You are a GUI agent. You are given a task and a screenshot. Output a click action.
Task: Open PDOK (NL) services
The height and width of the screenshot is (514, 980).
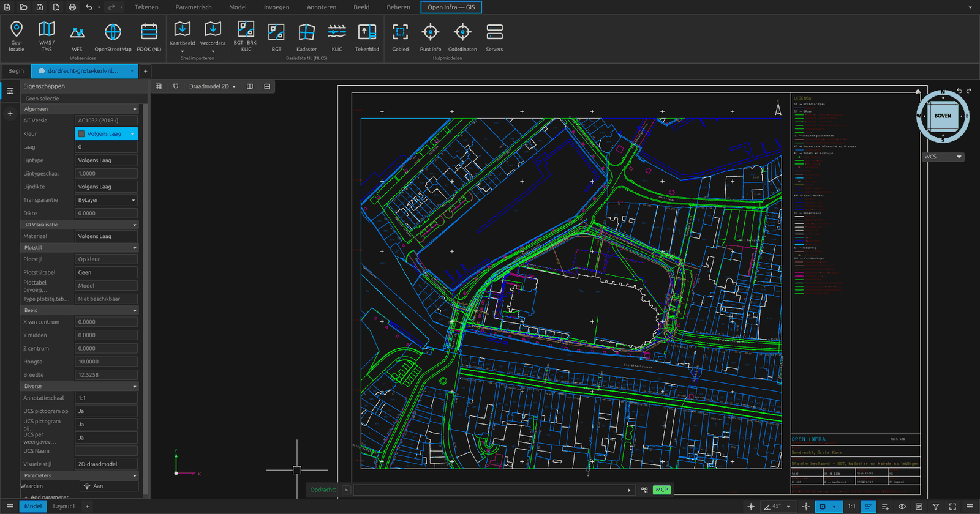click(x=149, y=36)
